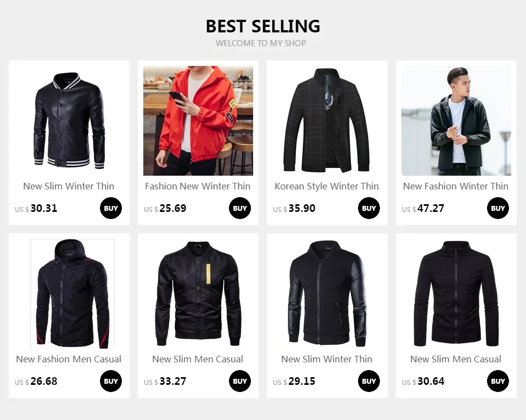Click BUY button for $25.69 red jacket
The height and width of the screenshot is (420, 526).
tap(240, 208)
